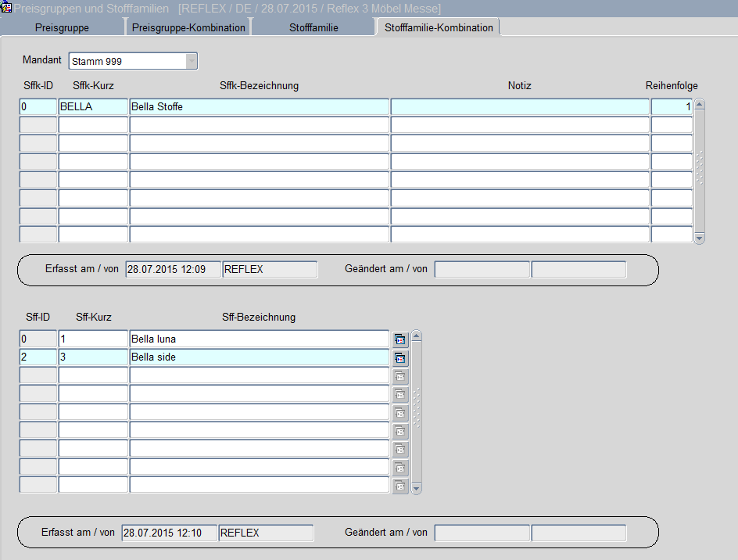Click detail icon in last Sff row
This screenshot has height=560, width=738.
coord(400,486)
